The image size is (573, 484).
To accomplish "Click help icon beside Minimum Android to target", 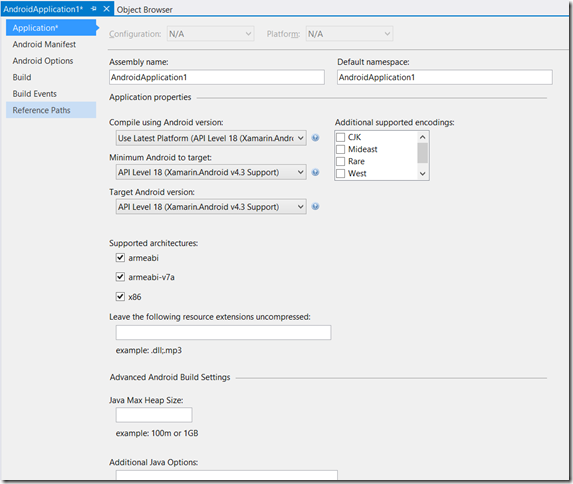I will pyautogui.click(x=315, y=172).
